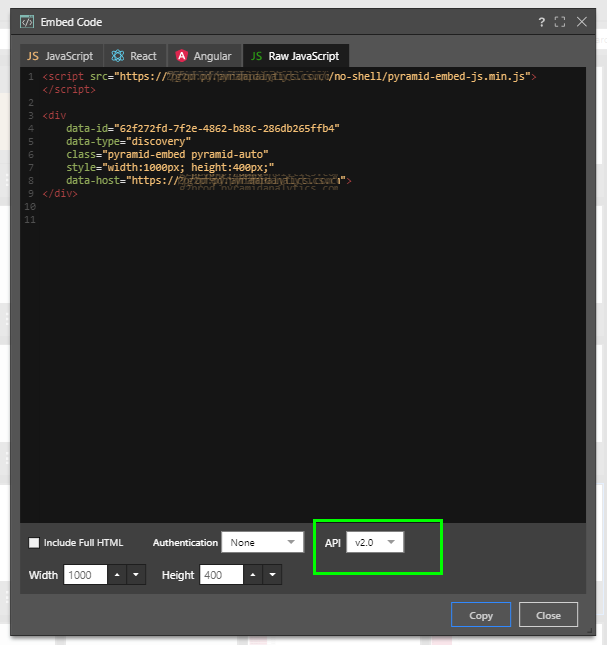Click the Close button

point(548,615)
